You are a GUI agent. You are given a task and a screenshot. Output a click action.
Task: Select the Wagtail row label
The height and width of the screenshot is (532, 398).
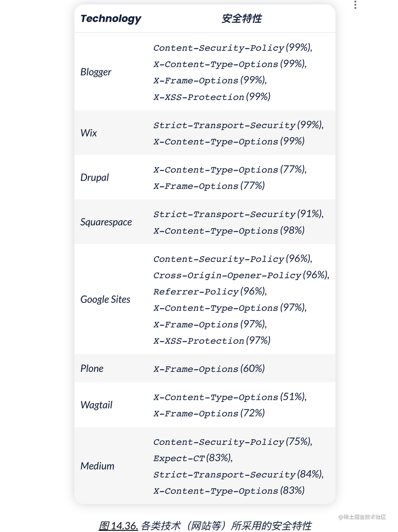(x=96, y=405)
